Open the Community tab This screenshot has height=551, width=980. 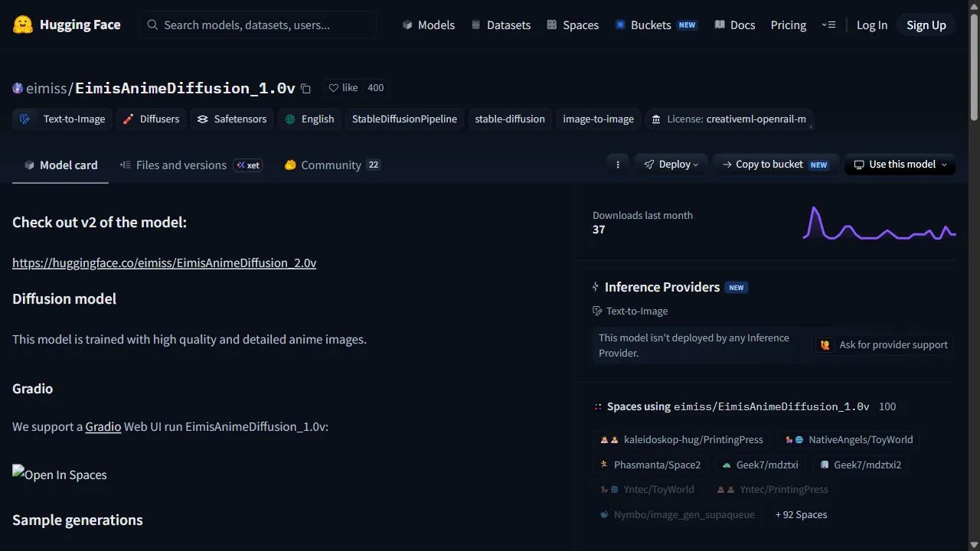point(332,165)
